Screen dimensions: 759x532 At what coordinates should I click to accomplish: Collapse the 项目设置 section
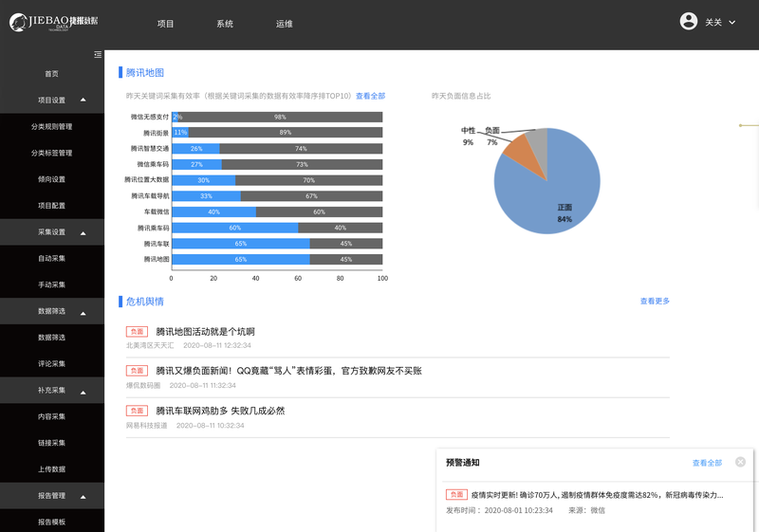click(x=83, y=101)
